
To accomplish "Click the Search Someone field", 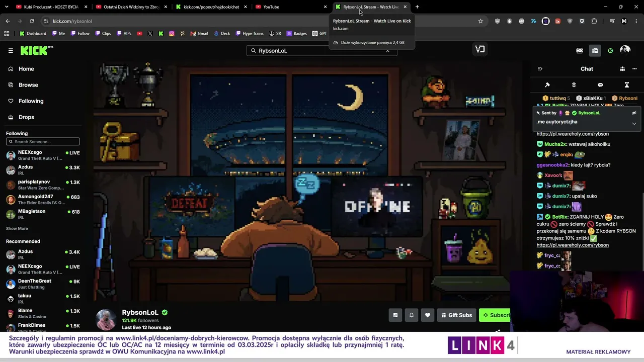I will coord(43,142).
